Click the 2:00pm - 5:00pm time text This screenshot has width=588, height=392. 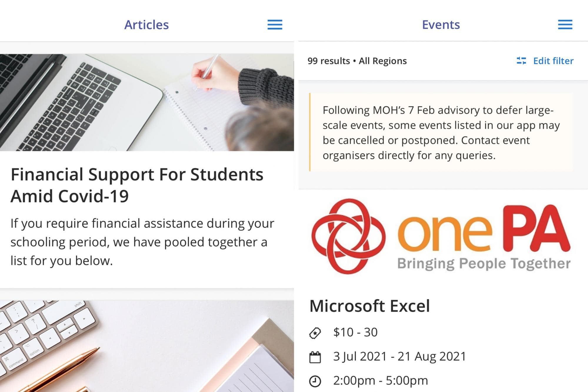pyautogui.click(x=380, y=381)
